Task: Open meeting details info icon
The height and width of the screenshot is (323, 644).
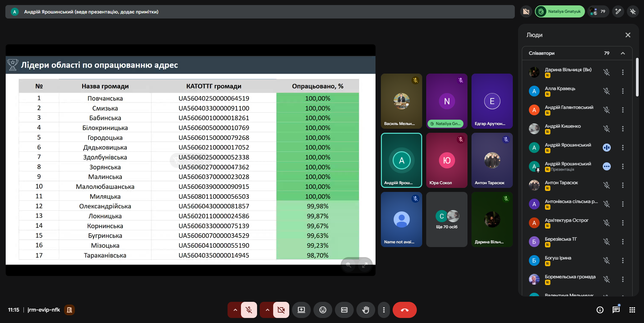Action: click(x=600, y=310)
